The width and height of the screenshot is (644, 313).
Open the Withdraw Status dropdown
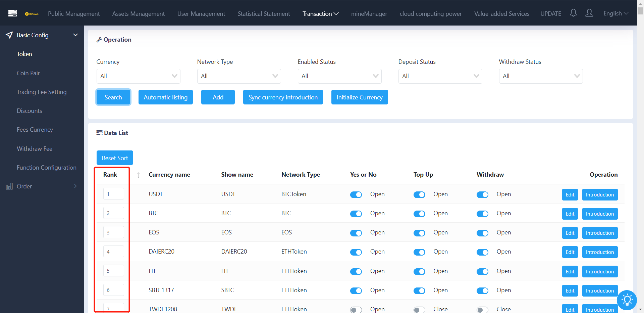[x=541, y=76]
